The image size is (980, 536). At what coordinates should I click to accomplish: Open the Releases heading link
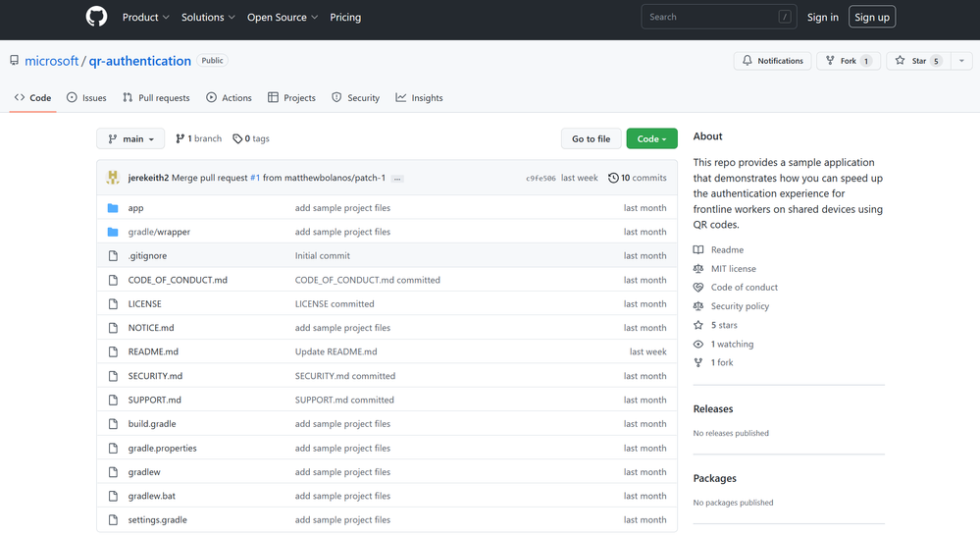tap(713, 409)
